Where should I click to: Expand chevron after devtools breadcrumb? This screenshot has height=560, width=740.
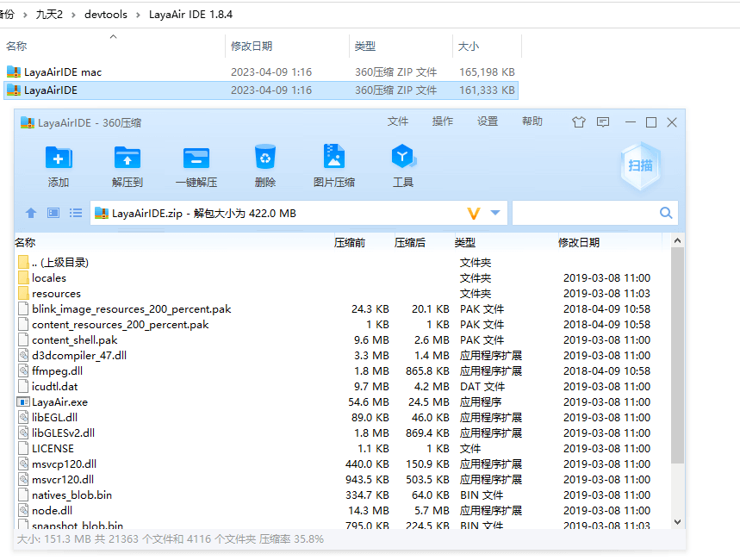click(x=138, y=16)
